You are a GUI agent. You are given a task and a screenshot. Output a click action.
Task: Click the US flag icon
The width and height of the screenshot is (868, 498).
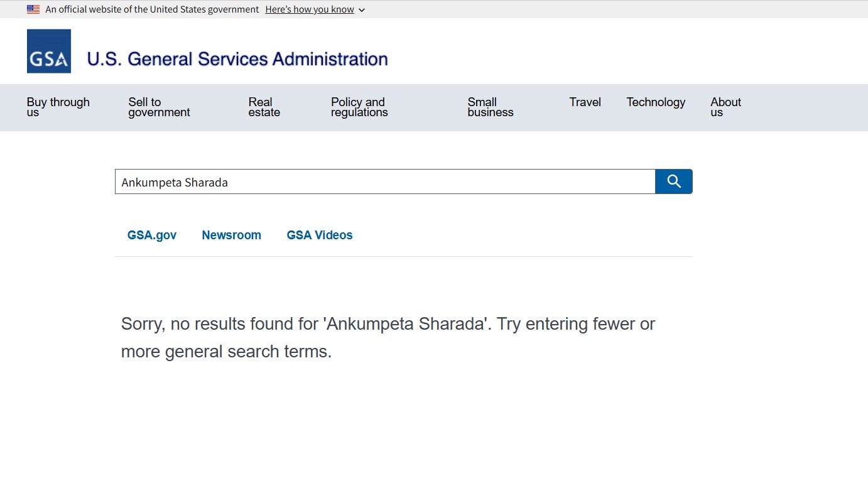(33, 9)
